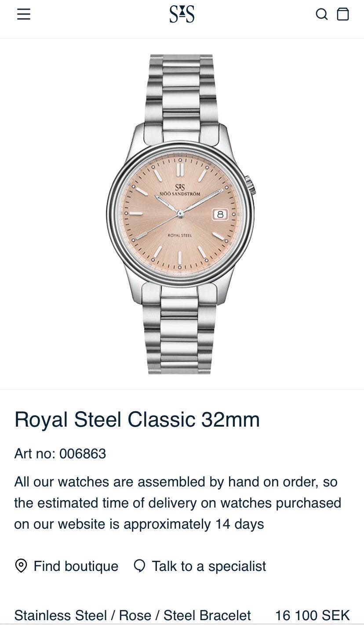Click the Sjöö Sandström logo on the dial
364x625 pixels.
tap(180, 190)
